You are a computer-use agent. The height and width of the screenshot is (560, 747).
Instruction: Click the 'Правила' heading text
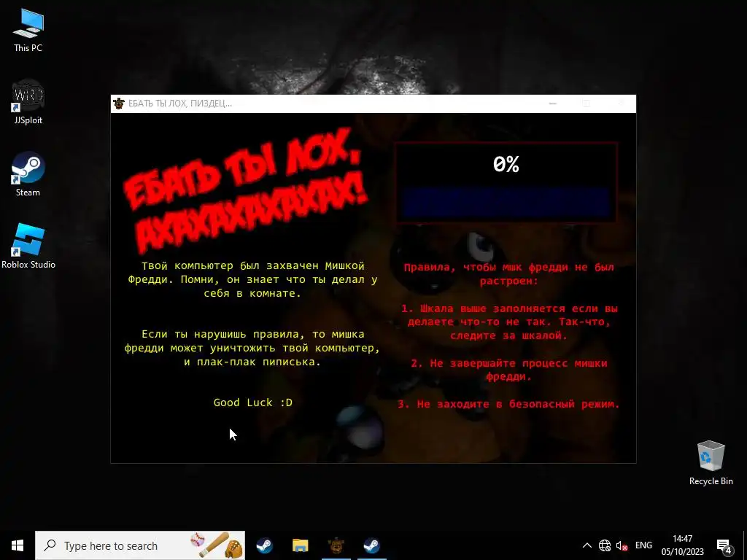click(x=508, y=274)
